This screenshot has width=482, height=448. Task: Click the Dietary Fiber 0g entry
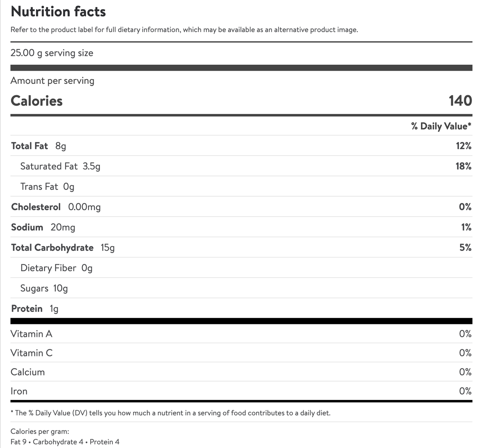click(x=56, y=268)
